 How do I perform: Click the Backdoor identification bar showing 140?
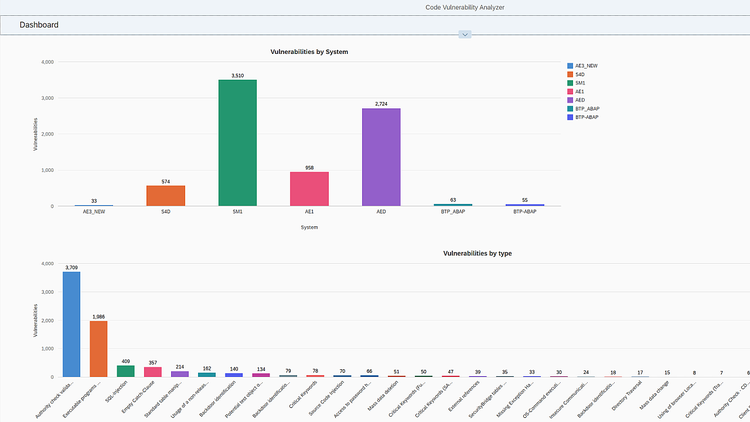234,375
